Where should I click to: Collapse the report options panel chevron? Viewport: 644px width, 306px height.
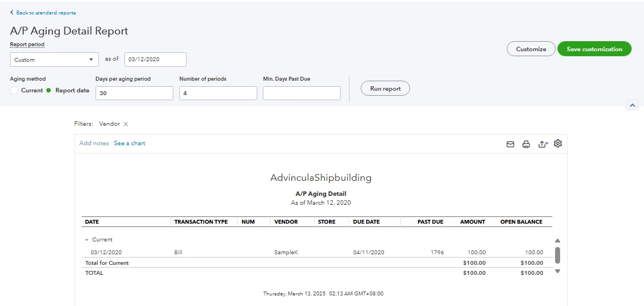pos(632,105)
